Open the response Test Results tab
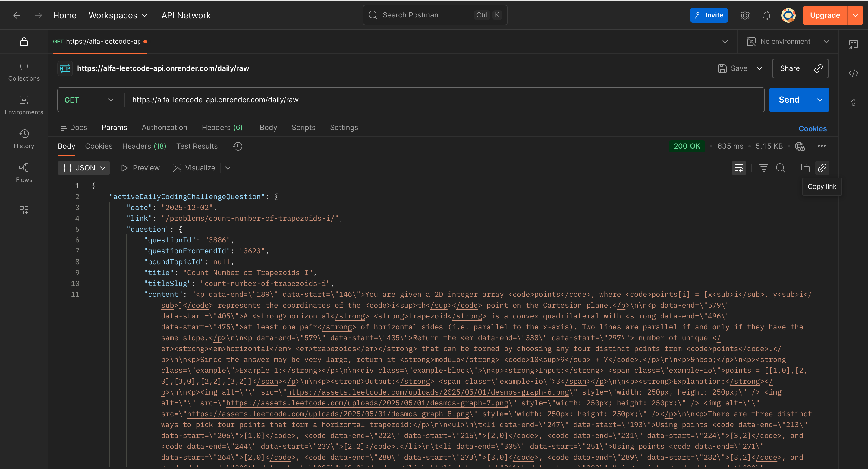The image size is (868, 469). (197, 146)
